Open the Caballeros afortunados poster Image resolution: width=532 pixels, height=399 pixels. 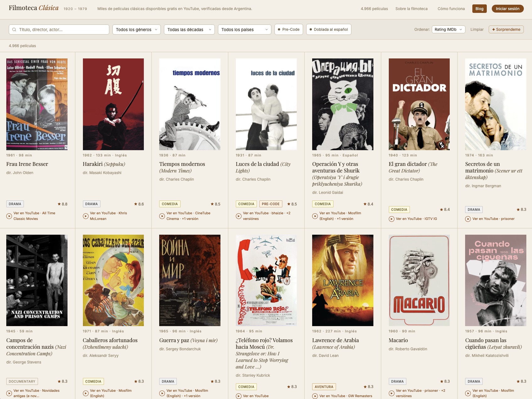pos(113,280)
